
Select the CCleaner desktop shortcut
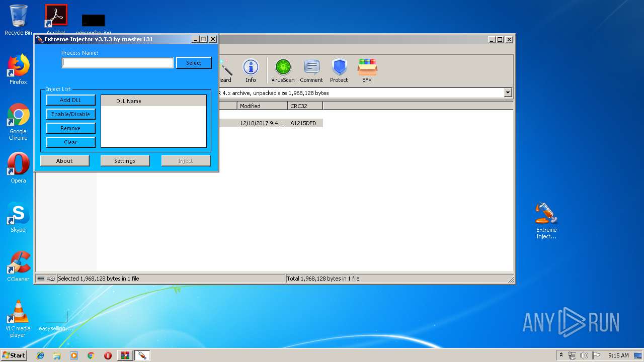[x=18, y=266]
